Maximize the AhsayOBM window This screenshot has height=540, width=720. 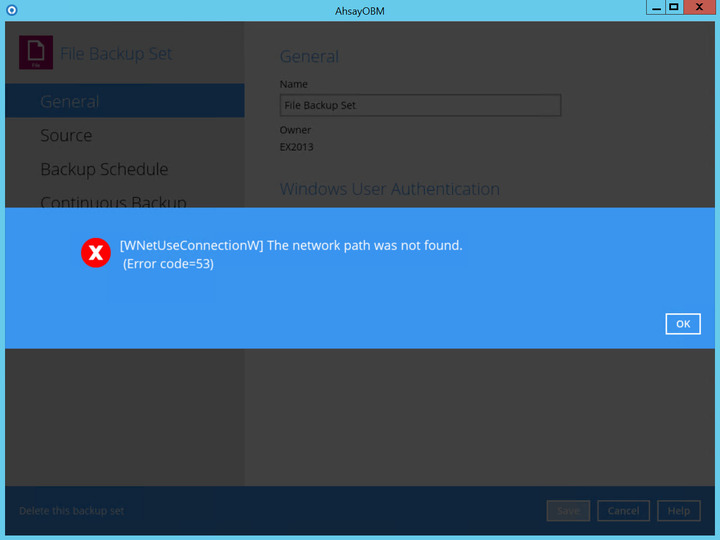click(674, 7)
